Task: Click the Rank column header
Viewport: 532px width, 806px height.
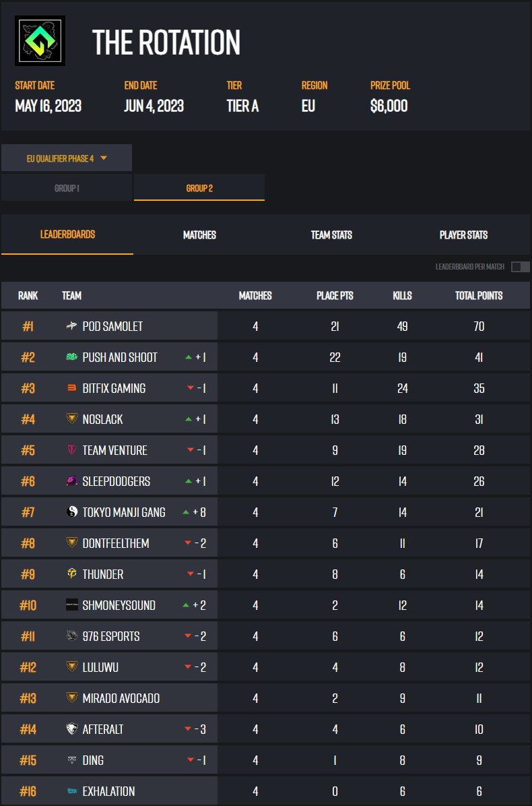Action: [28, 296]
